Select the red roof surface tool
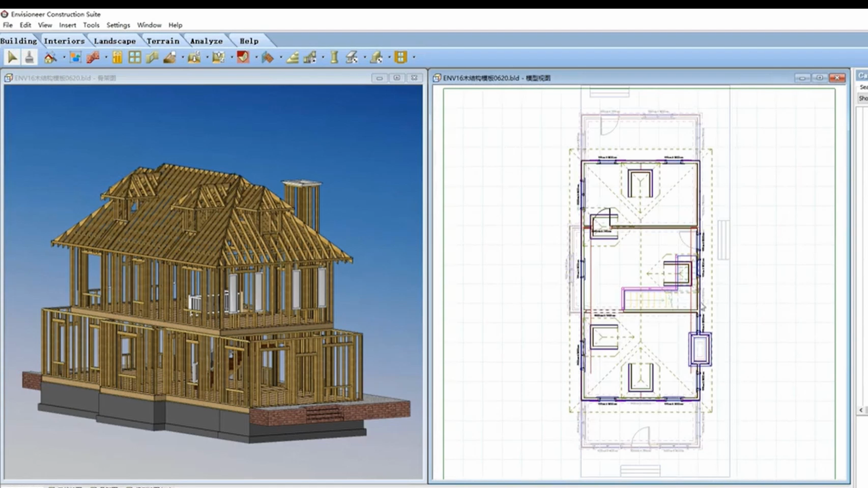The height and width of the screenshot is (488, 868). 242,57
